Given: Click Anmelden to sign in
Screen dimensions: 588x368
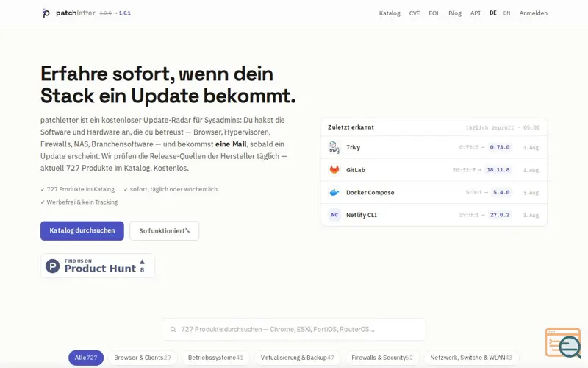Looking at the screenshot, I should 534,13.
